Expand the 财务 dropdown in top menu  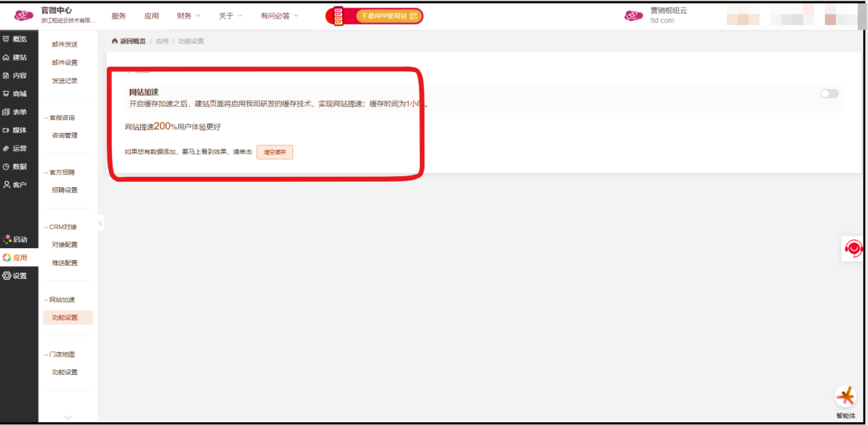[188, 16]
